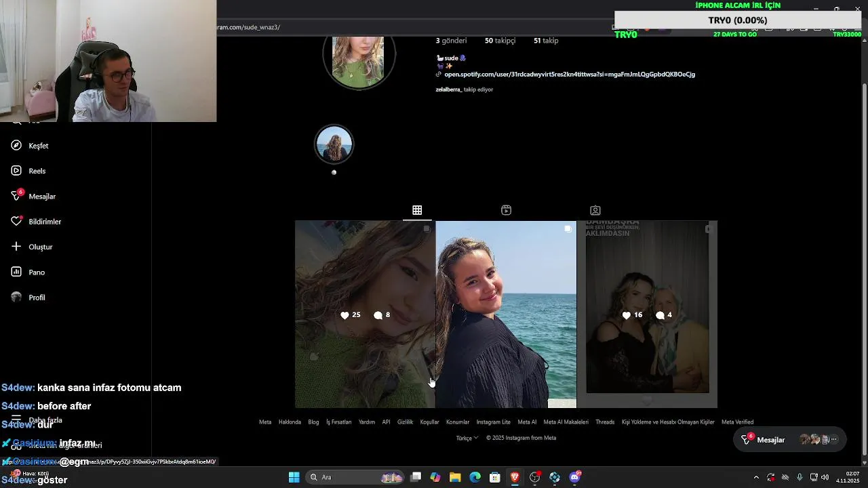The image size is (868, 488).
Task: Switch to the Reels tab on profile
Action: 506,210
